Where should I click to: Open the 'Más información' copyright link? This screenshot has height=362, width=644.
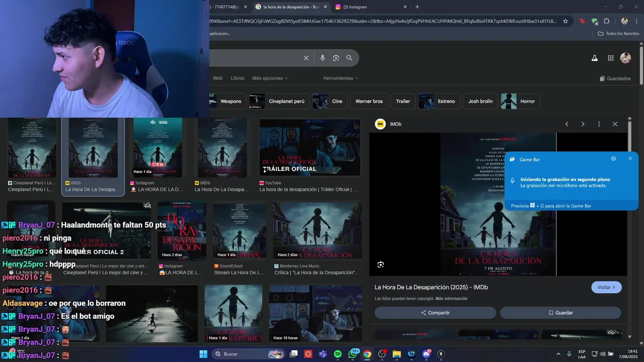(x=451, y=299)
